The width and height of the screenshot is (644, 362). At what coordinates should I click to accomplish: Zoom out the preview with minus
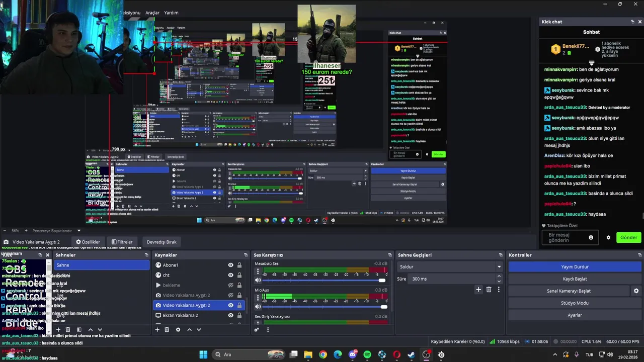tap(5, 231)
